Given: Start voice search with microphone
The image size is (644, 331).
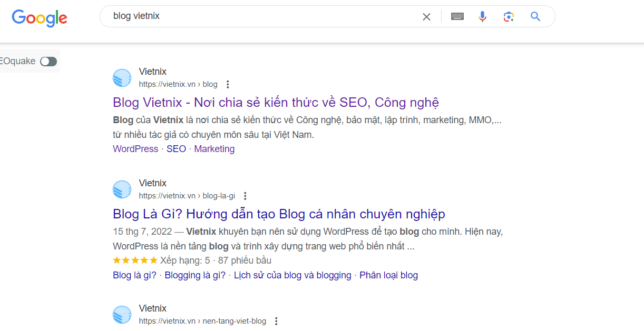Looking at the screenshot, I should (x=482, y=17).
